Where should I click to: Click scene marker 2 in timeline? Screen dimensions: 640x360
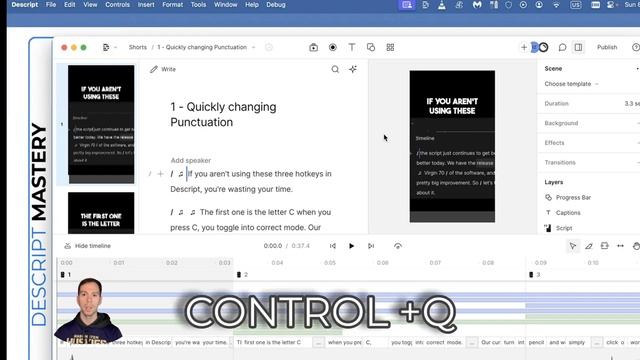(x=242, y=275)
